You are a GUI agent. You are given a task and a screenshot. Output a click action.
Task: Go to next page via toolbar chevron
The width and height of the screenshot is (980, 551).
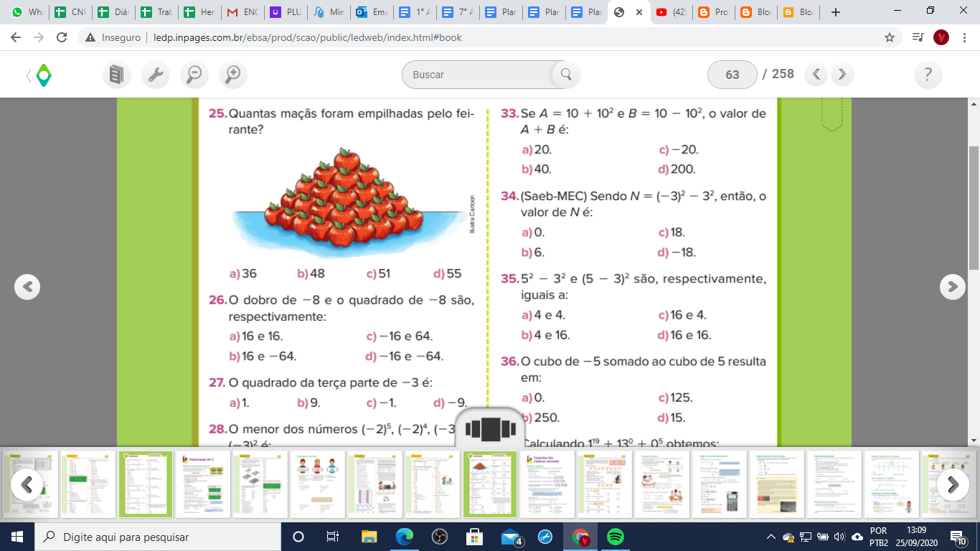[843, 74]
